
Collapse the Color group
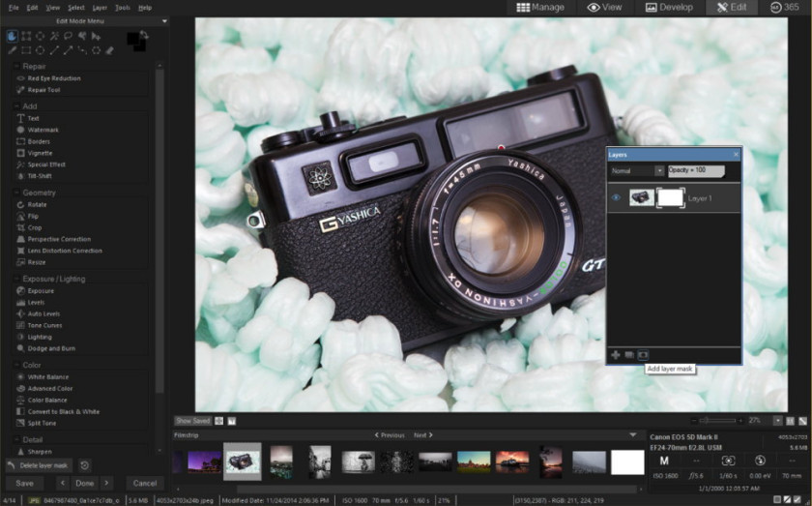coord(16,365)
